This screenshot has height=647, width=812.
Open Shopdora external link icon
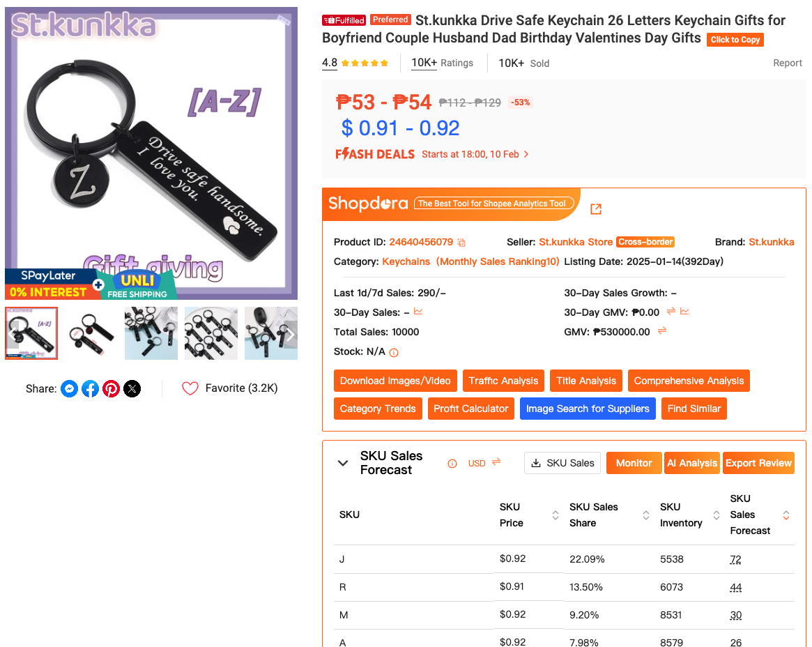pyautogui.click(x=596, y=208)
